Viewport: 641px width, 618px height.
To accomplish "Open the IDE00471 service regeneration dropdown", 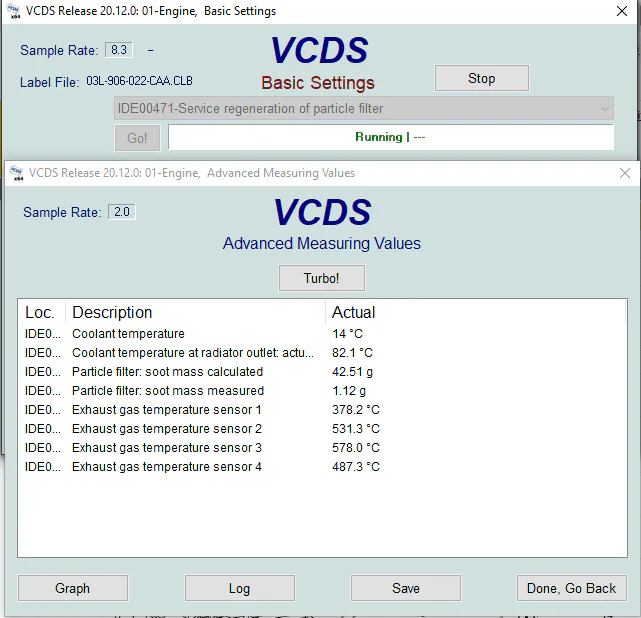I will pos(364,108).
